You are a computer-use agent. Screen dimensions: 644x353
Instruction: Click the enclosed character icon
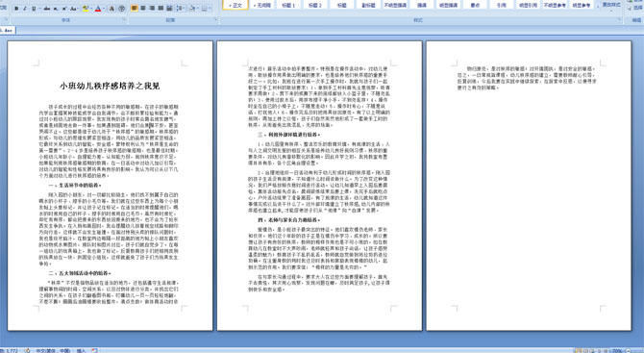pyautogui.click(x=121, y=9)
